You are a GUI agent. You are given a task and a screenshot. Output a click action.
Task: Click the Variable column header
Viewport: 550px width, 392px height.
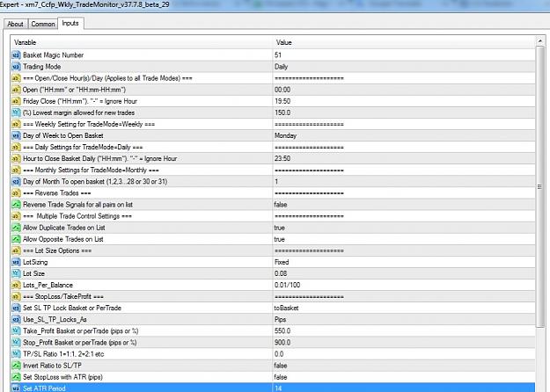pos(26,42)
